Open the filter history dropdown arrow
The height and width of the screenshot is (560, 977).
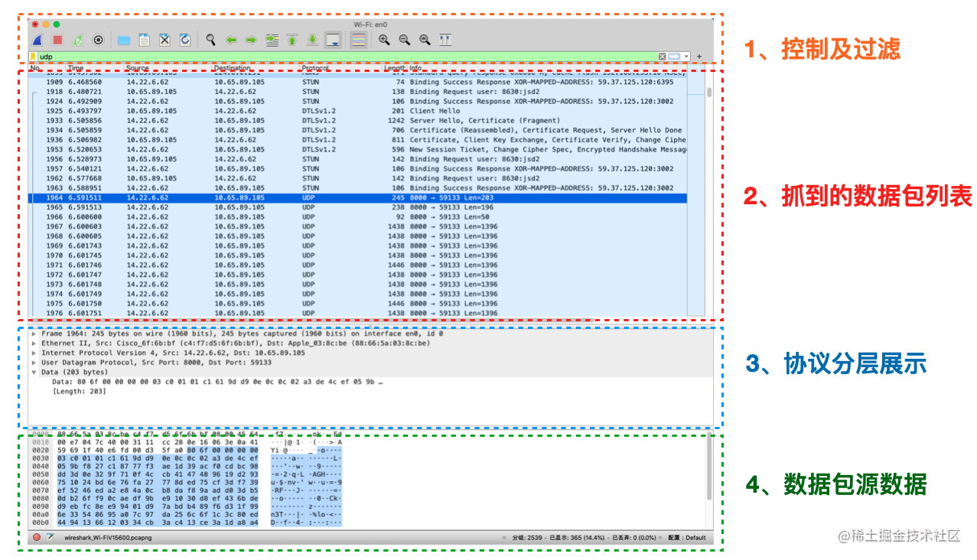687,57
